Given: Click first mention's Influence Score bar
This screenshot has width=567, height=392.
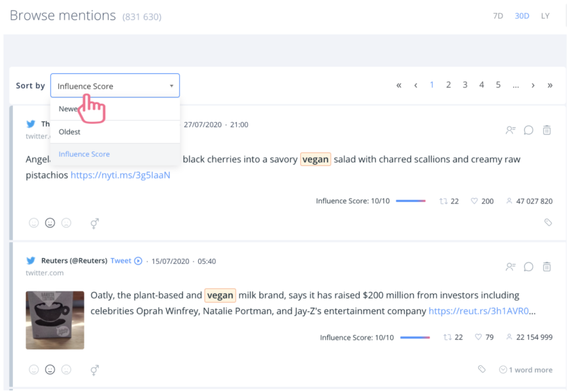Looking at the screenshot, I should point(410,201).
